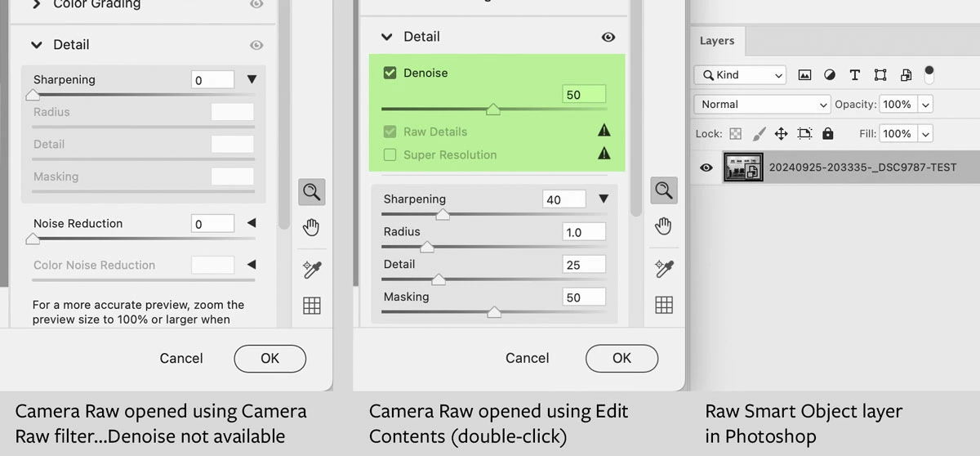Open Normal blend mode dropdown
The image size is (980, 456).
click(762, 105)
